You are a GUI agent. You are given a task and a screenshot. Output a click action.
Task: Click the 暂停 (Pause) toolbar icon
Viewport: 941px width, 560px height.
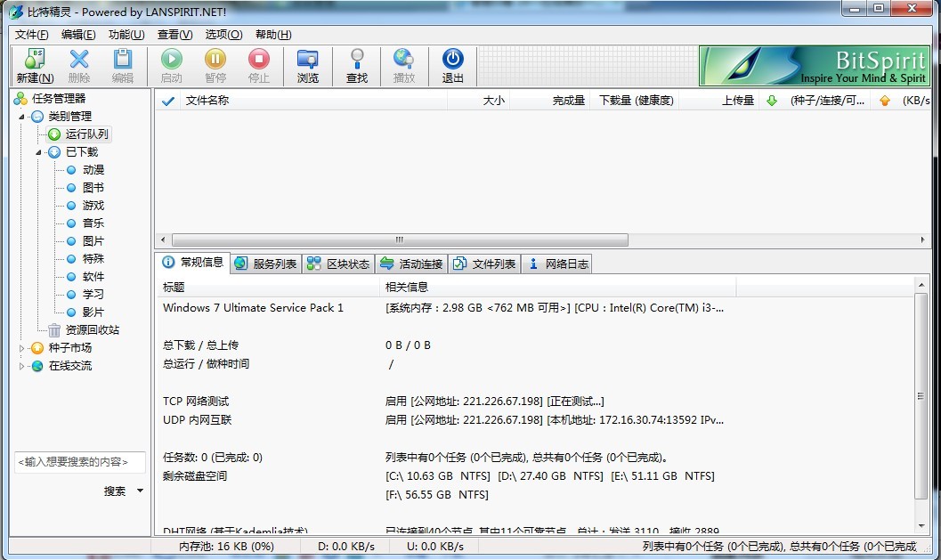coord(215,60)
